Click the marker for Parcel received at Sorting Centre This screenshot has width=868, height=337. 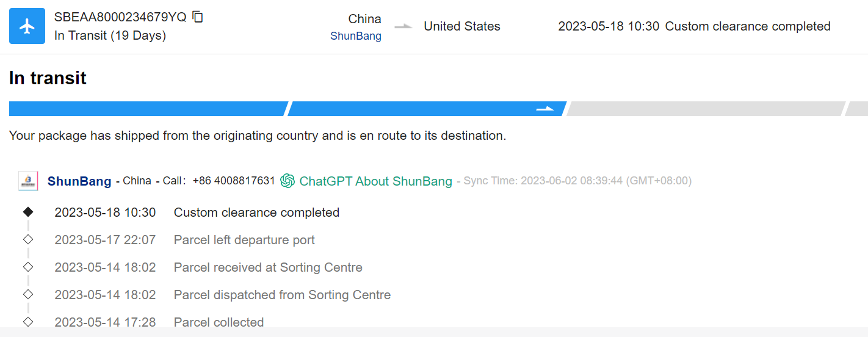click(x=28, y=267)
